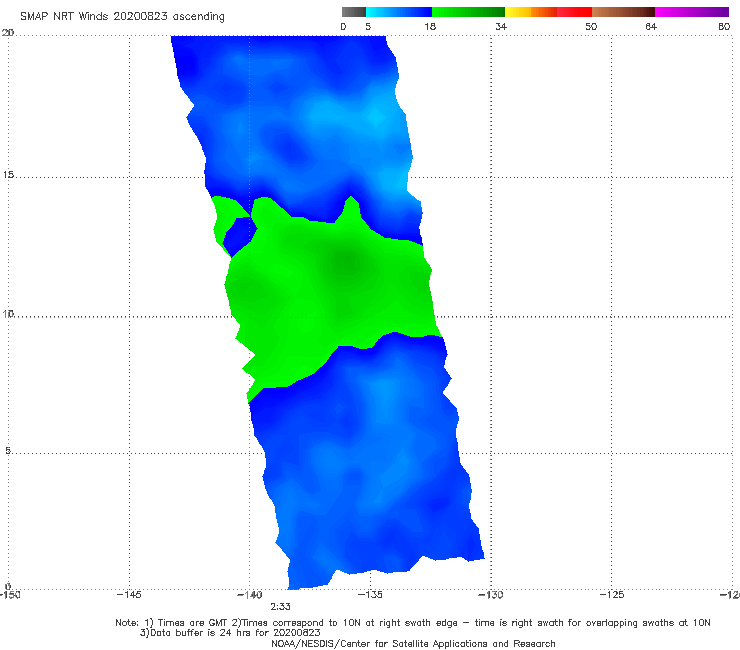Click the color bar label '5'

pyautogui.click(x=368, y=27)
